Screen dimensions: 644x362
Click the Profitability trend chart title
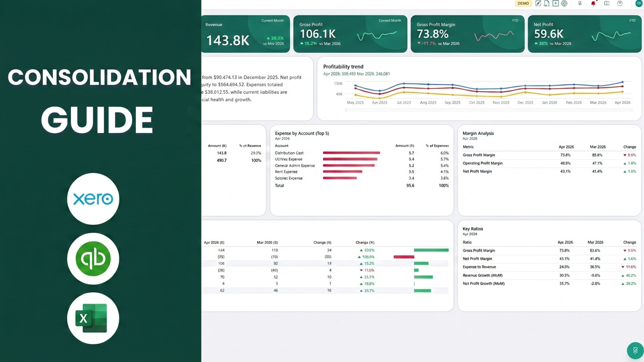pos(343,67)
